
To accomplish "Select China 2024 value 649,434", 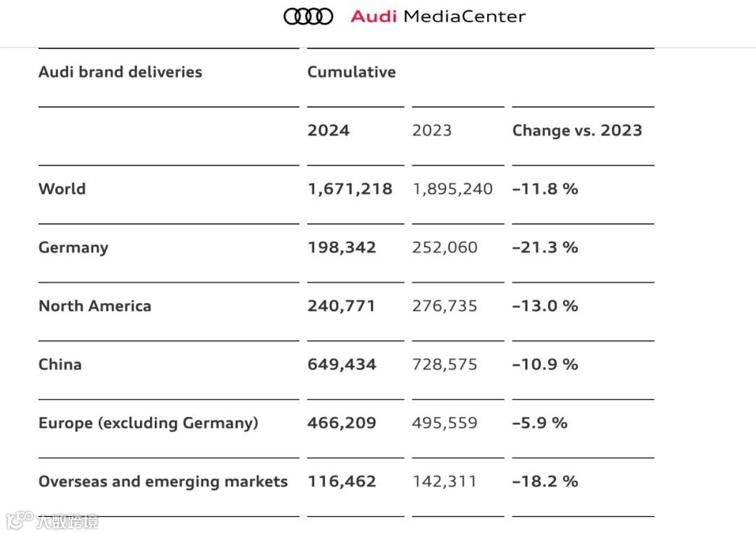I will pos(342,364).
